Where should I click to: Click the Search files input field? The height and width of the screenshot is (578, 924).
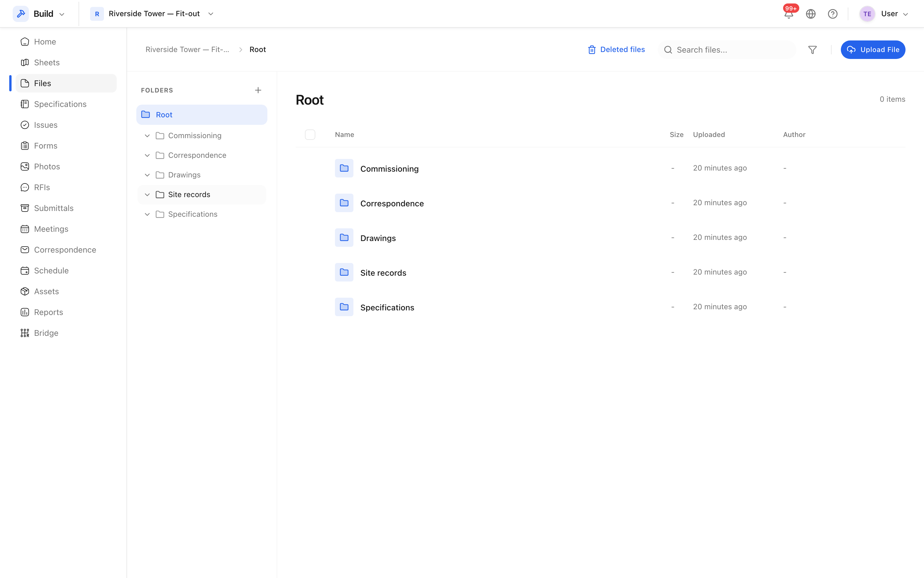(727, 50)
